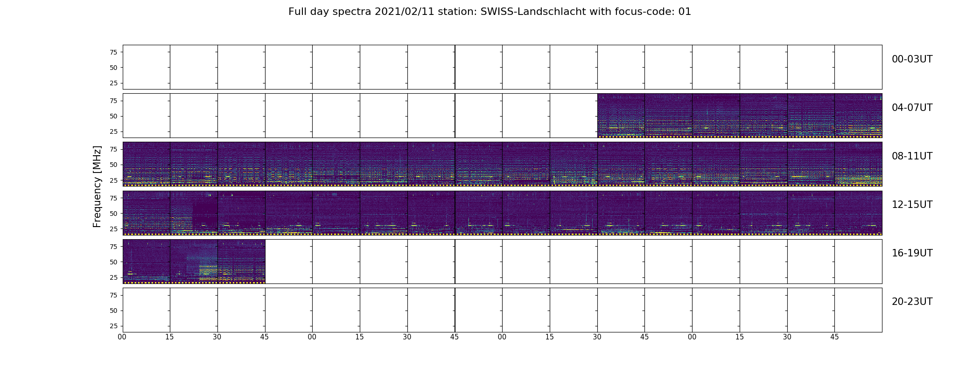The image size is (980, 373).
Task: Select the dark-patch spectrogram in 12-15UT row
Action: (194, 213)
